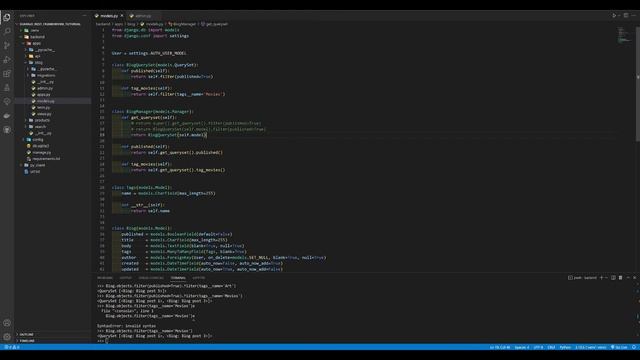This screenshot has width=640, height=360.
Task: Click the Python language mode in status bar
Action: 565,347
